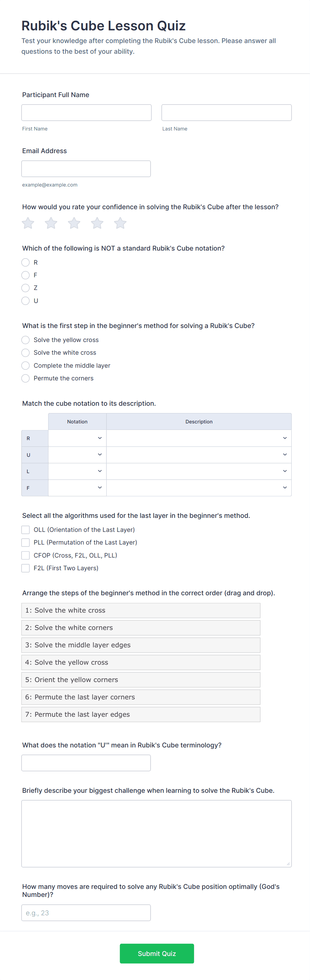Tick the PLL (Permutation of the Last Layer) box

click(25, 543)
